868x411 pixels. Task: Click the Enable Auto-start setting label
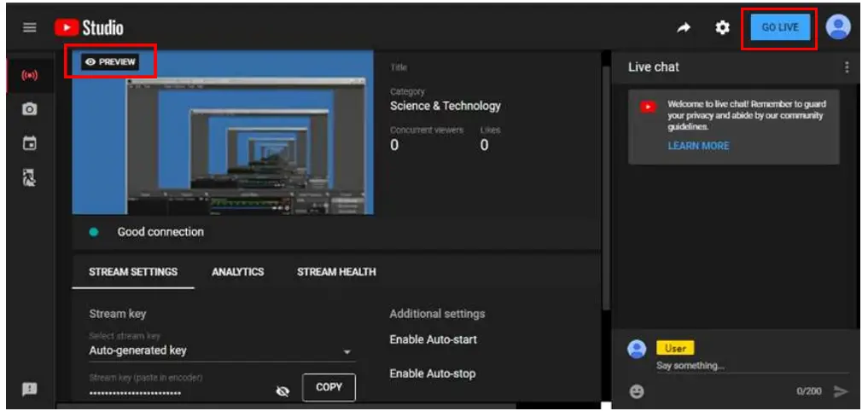coord(433,339)
